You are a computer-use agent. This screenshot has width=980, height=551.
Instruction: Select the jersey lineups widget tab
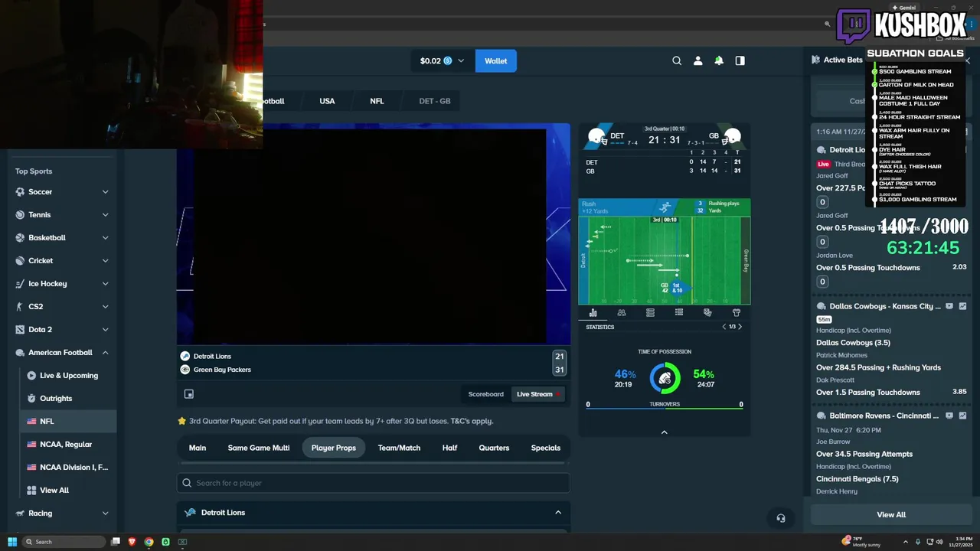[x=737, y=313]
